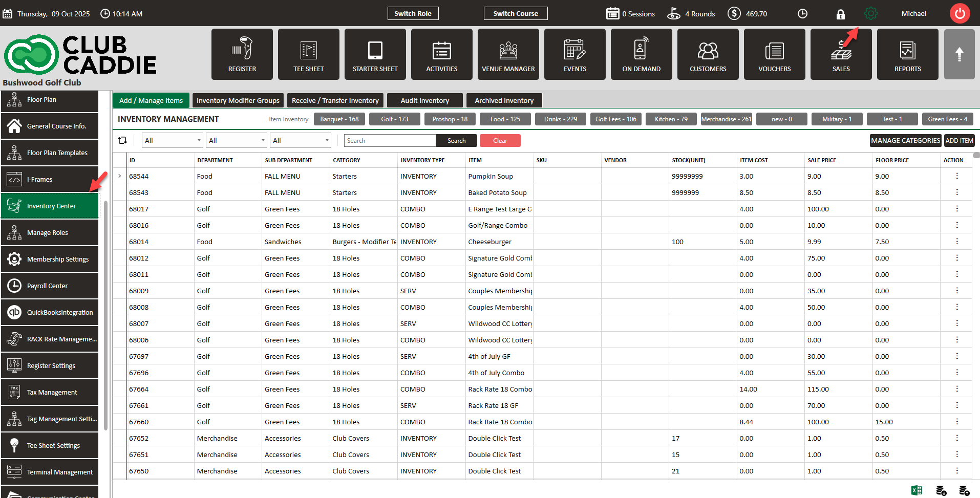Open the Tee Sheet module

[308, 54]
